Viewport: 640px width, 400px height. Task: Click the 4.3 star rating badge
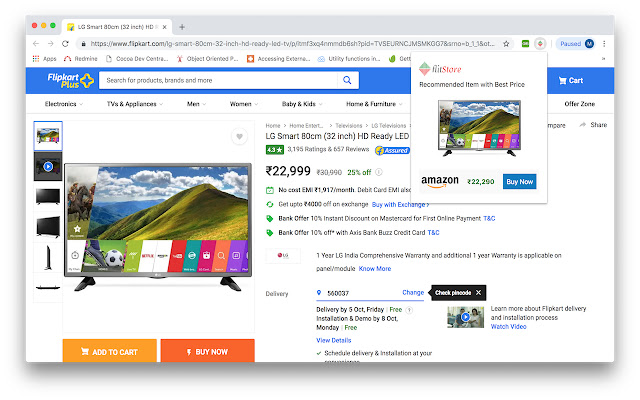tap(275, 150)
